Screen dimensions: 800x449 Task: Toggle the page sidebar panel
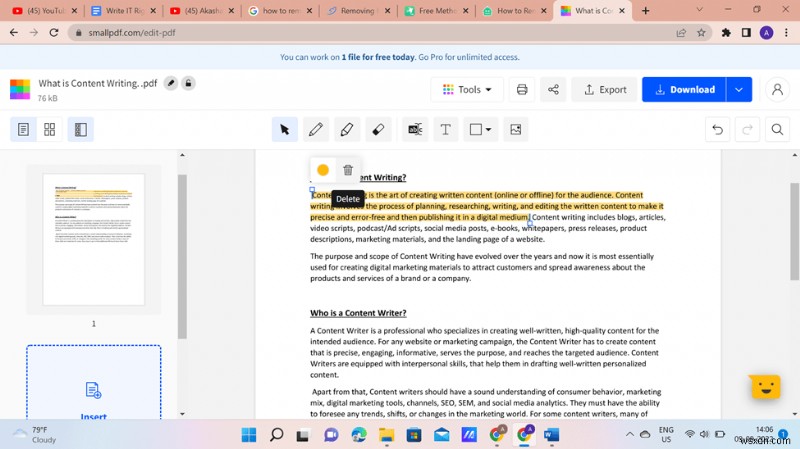click(81, 130)
